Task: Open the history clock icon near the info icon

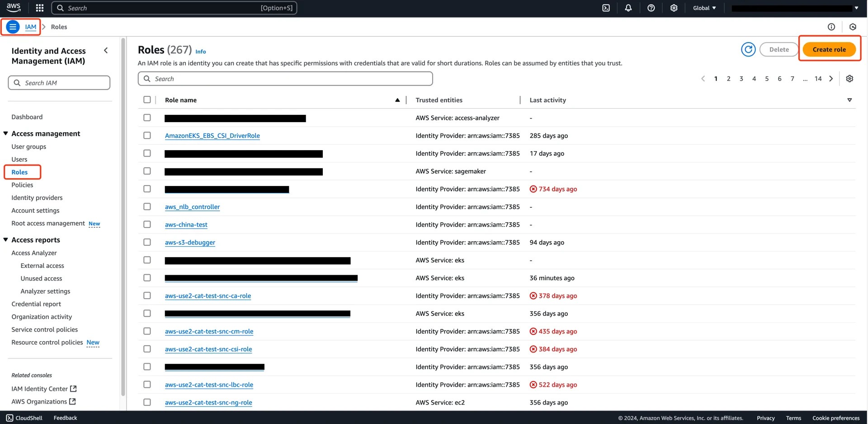Action: coord(853,27)
